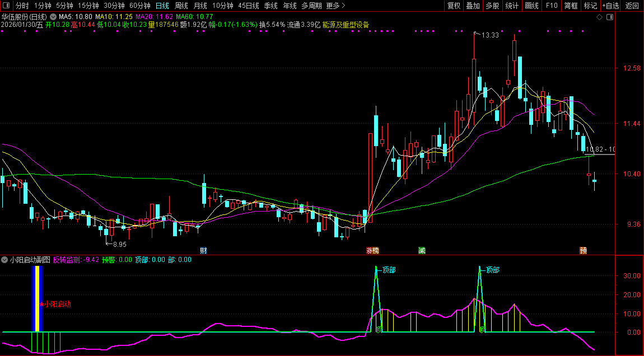
Task: Switch to the 周线 weekly period tab
Action: pyautogui.click(x=181, y=6)
